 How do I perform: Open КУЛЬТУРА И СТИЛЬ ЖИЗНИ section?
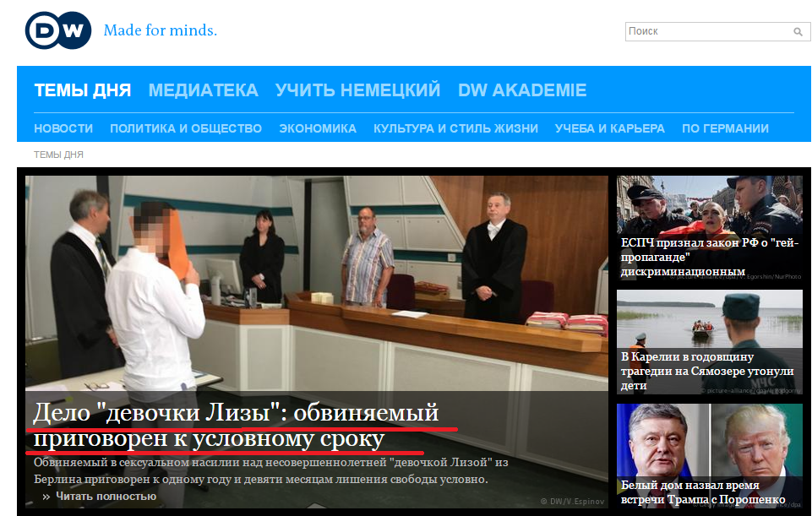[x=455, y=128]
